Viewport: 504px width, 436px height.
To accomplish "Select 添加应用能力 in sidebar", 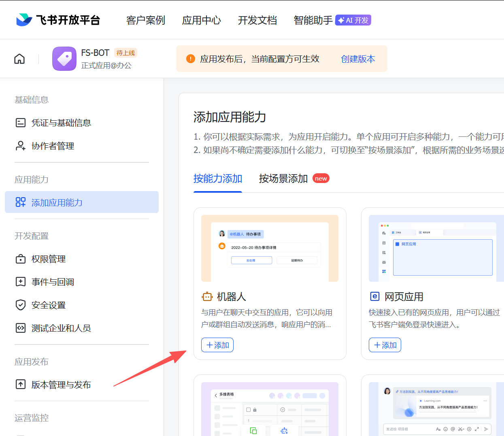I will point(82,202).
